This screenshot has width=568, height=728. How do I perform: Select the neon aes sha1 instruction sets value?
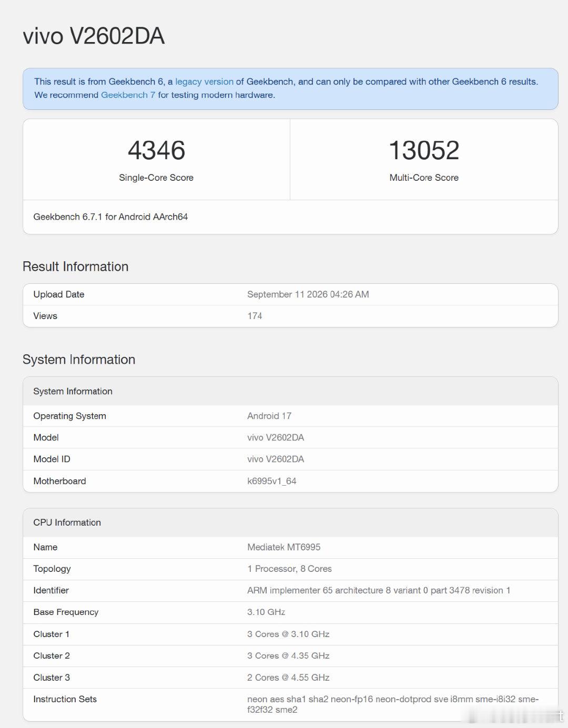click(393, 704)
